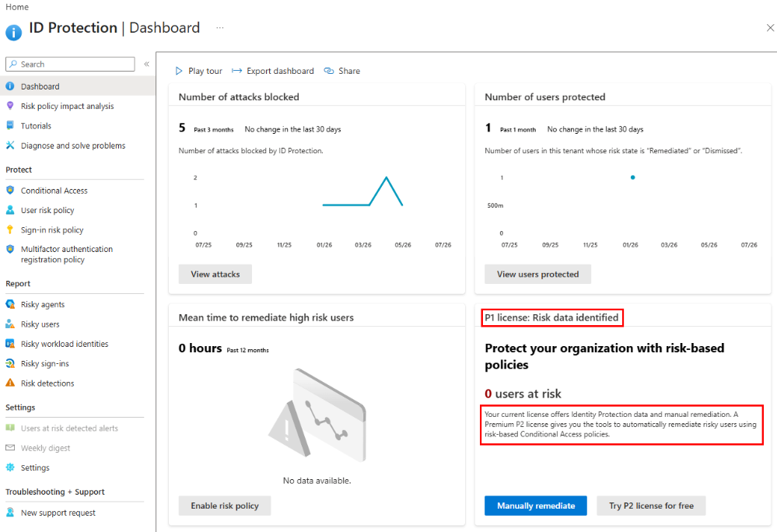Image resolution: width=777 pixels, height=532 pixels.
Task: Click the Export dashboard arrow icon
Action: pos(237,71)
